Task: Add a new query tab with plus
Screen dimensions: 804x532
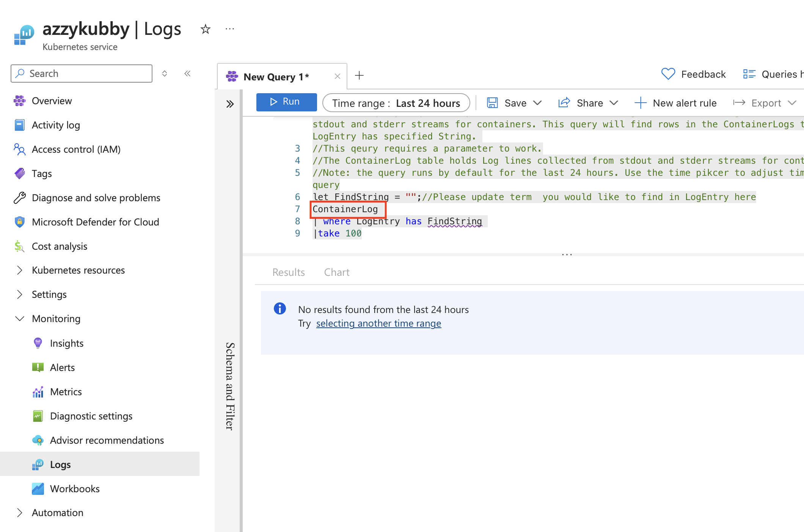Action: coord(359,75)
